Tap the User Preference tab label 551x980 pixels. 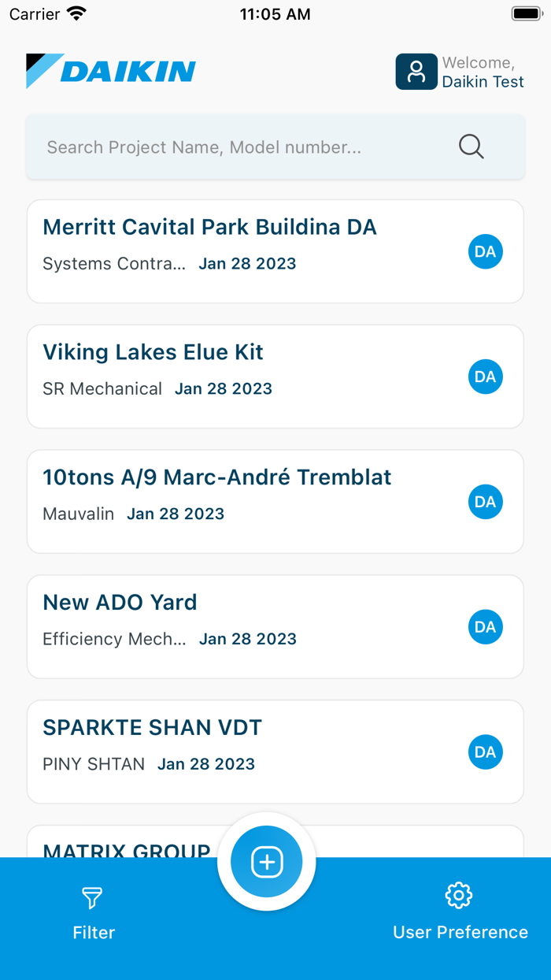pyautogui.click(x=460, y=932)
